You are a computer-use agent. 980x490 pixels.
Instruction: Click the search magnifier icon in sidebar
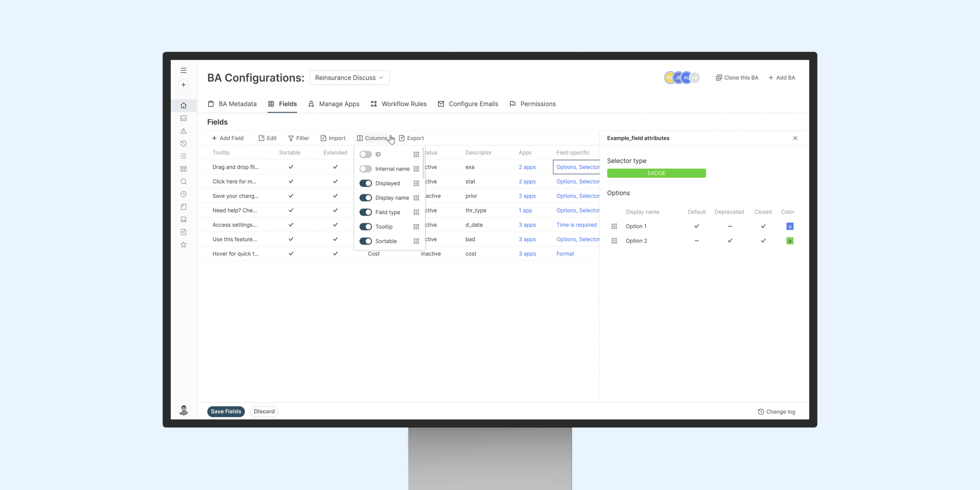[x=183, y=182]
